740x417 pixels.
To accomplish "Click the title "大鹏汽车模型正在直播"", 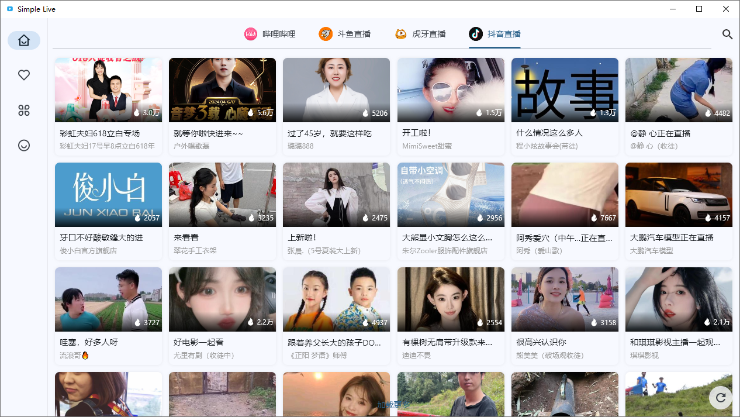I will (672, 238).
